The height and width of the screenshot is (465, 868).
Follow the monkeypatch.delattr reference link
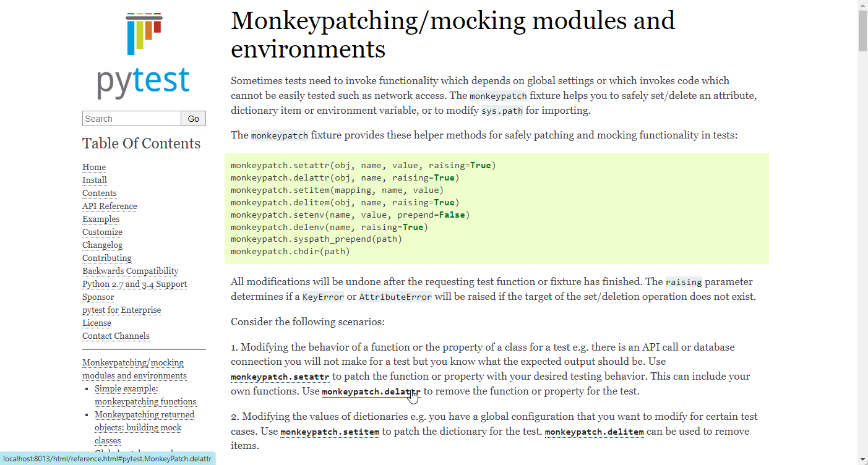pos(371,392)
